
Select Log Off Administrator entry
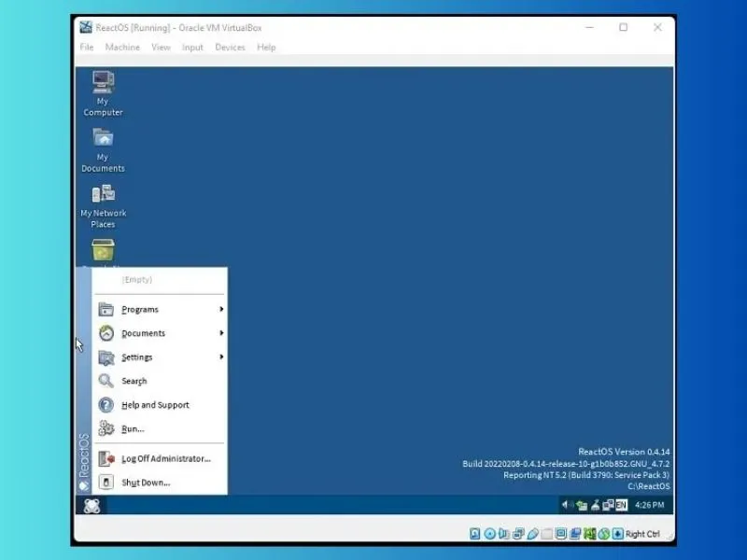point(160,458)
